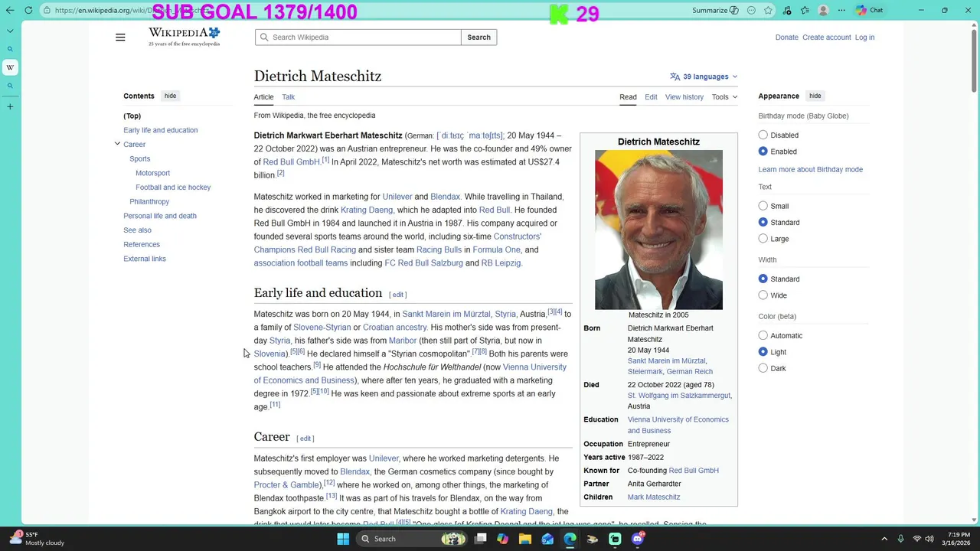Select Standard width option
Screen dimensions: 980x551
click(x=763, y=279)
